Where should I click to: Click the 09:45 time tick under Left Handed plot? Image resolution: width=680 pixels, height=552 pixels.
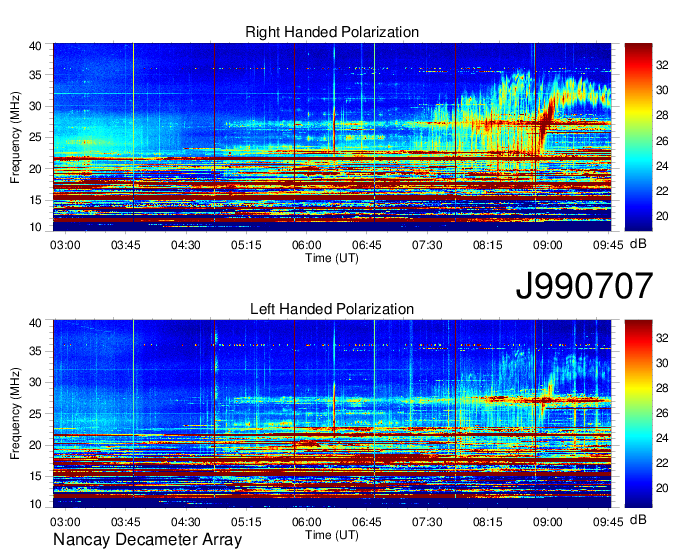(x=608, y=522)
